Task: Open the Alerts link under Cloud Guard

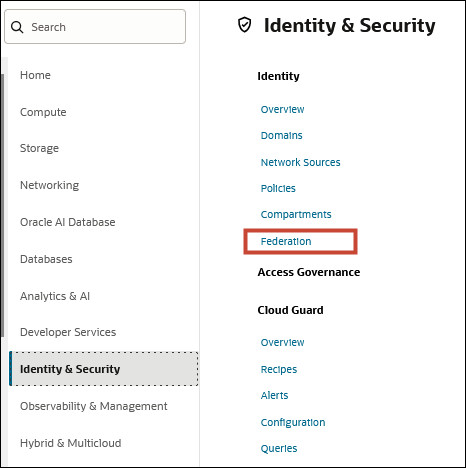Action: pos(274,395)
